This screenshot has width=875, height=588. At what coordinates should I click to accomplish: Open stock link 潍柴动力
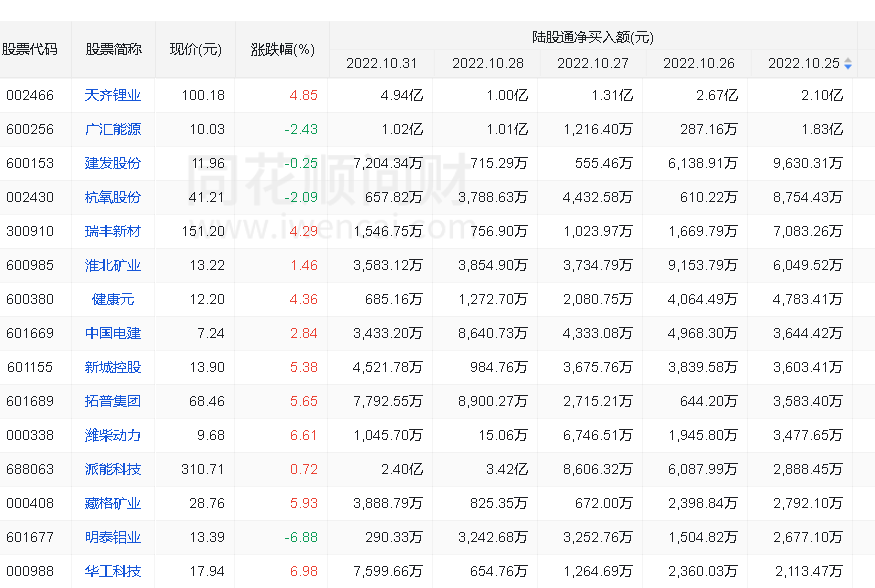pyautogui.click(x=113, y=436)
